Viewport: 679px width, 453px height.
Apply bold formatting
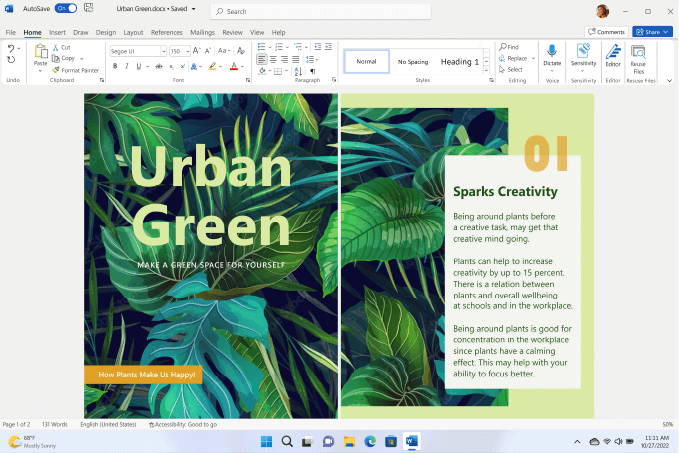coord(114,66)
